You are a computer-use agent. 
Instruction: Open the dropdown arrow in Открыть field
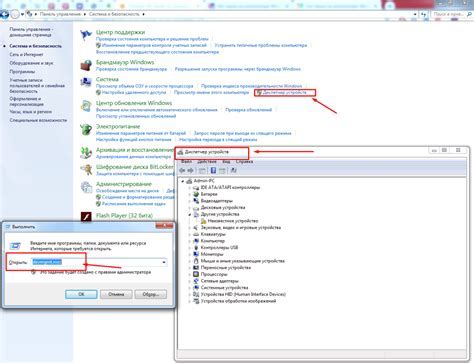coord(164,262)
